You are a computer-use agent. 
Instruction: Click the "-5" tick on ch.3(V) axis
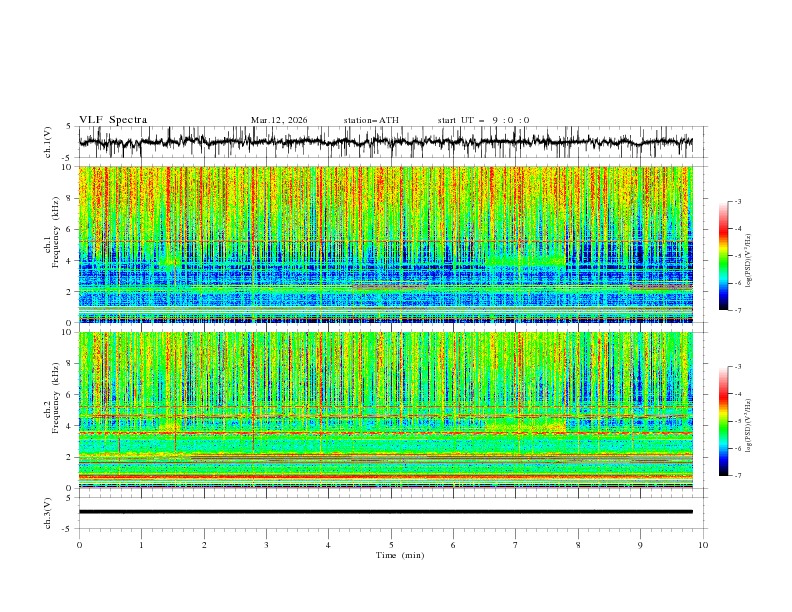(68, 529)
